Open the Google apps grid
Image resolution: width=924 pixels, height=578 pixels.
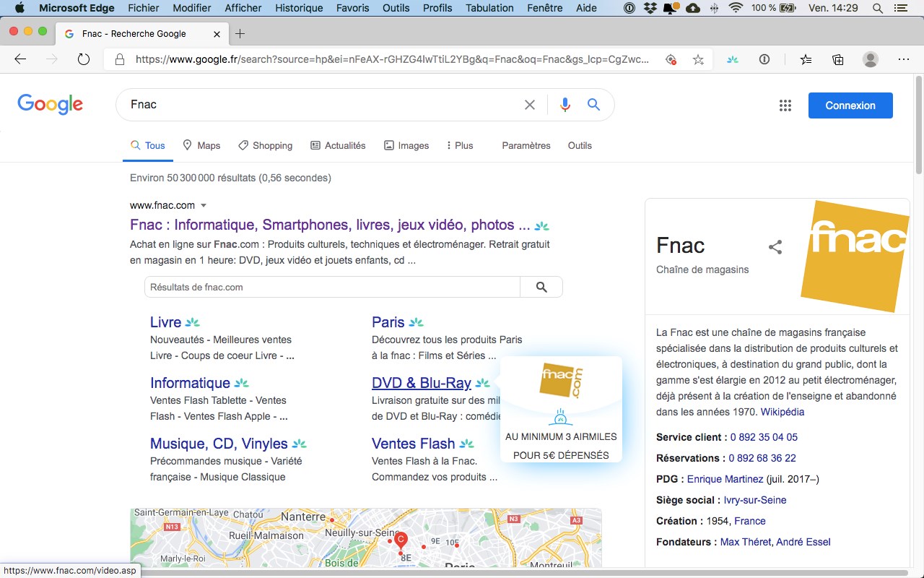tap(785, 105)
